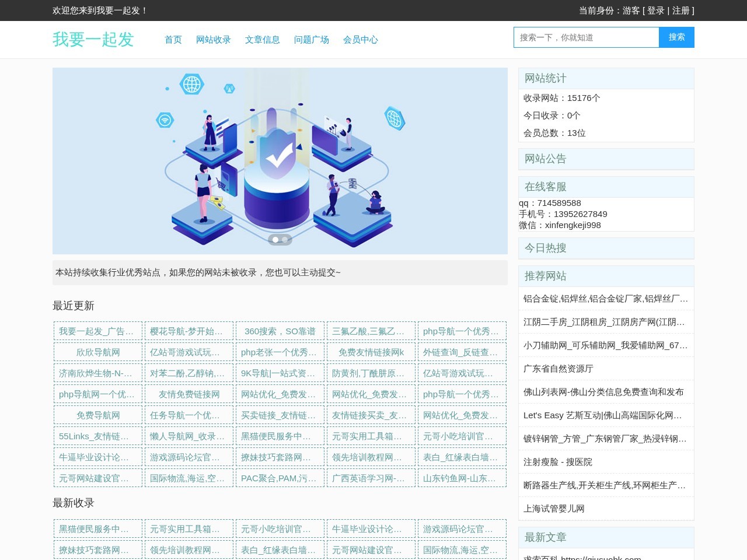Select the first carousel dot indicator
Image resolution: width=747 pixels, height=560 pixels.
275,239
